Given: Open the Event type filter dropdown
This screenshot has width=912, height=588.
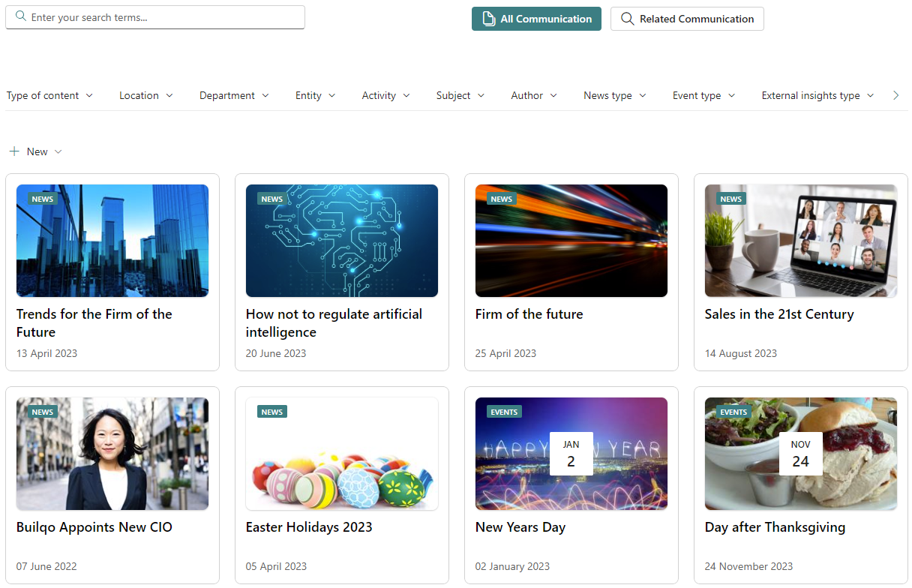Looking at the screenshot, I should 704,95.
